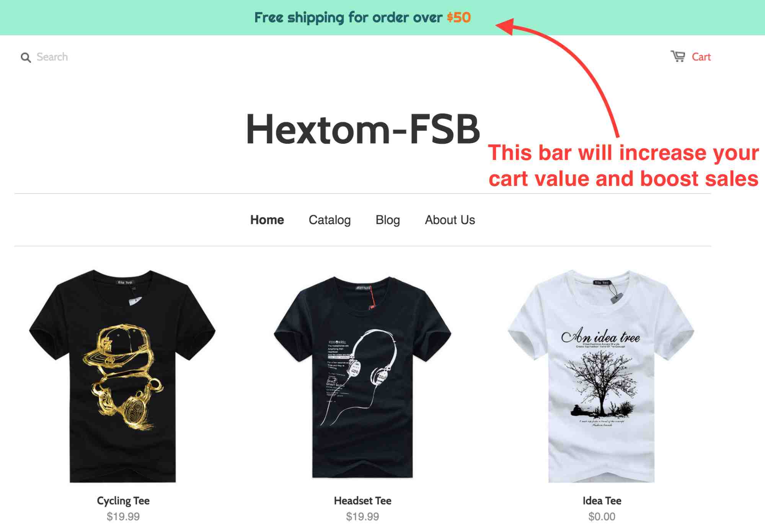
Task: Click the Cycling Tee $19.99 price
Action: pyautogui.click(x=123, y=517)
